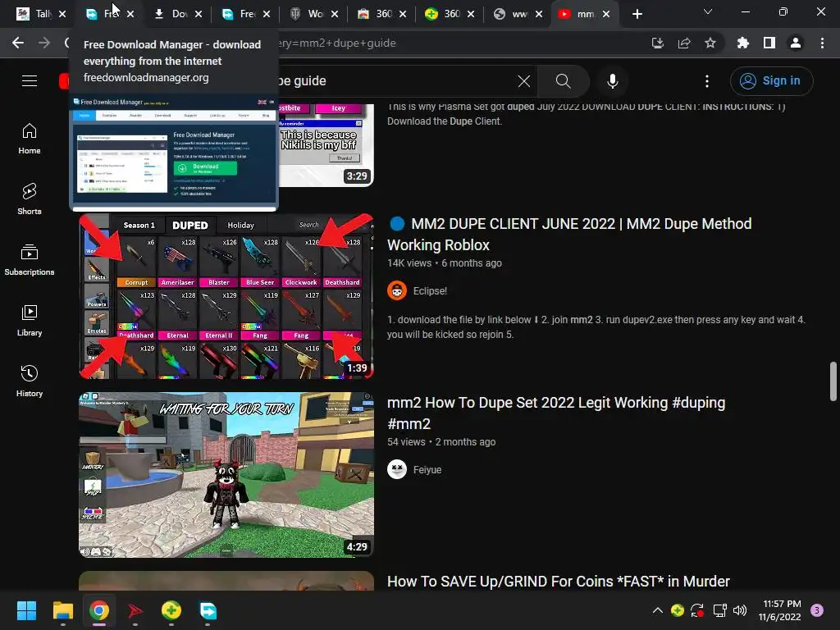Viewport: 840px width, 630px height.
Task: Click the page vertical scrollbar thumb
Action: pyautogui.click(x=833, y=381)
